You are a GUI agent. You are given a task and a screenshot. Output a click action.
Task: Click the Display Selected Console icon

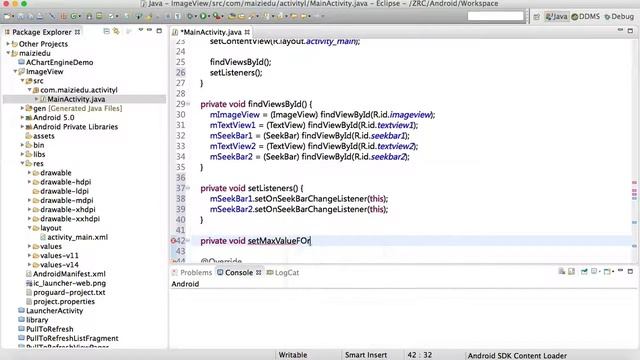pos(594,271)
